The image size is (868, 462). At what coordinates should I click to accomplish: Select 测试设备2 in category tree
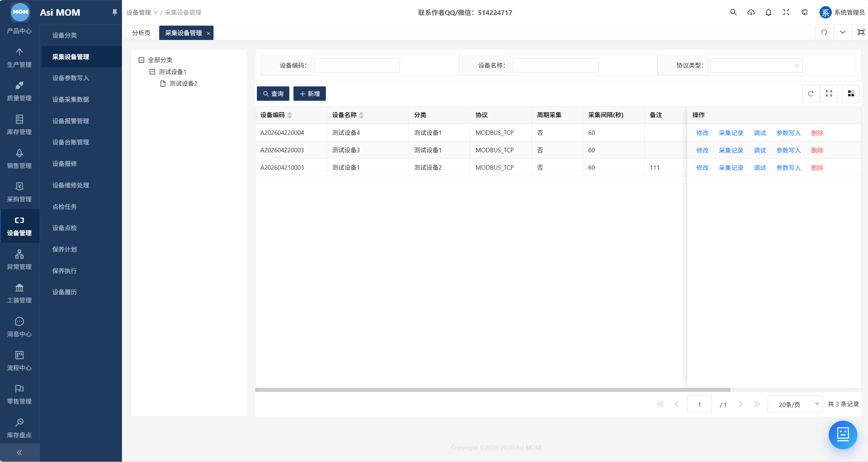click(183, 84)
